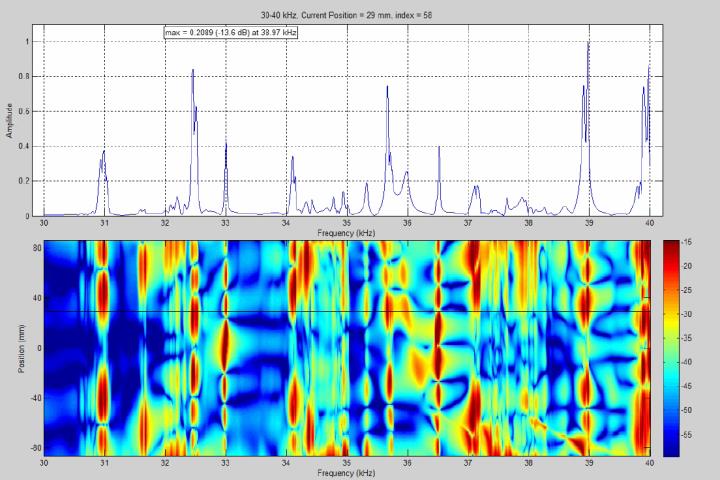Image resolution: width=720 pixels, height=480 pixels.
Task: Click tick 37 on amplitude plot frequency axis
Action: 468,223
